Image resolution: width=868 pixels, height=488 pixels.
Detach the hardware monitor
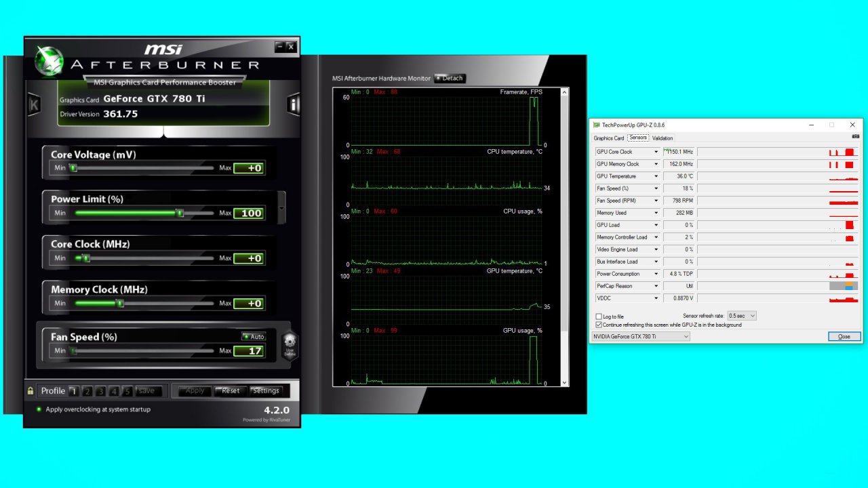(x=450, y=78)
